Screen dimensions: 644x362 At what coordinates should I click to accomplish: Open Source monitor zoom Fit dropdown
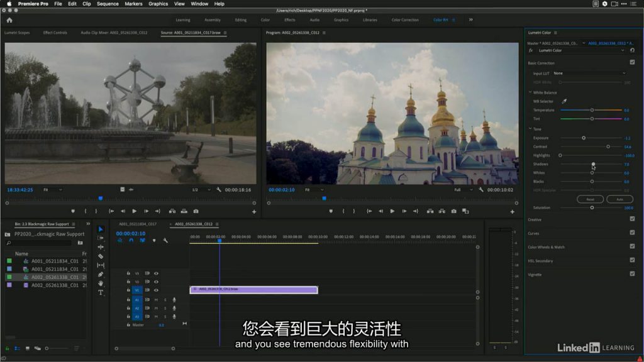click(x=53, y=190)
